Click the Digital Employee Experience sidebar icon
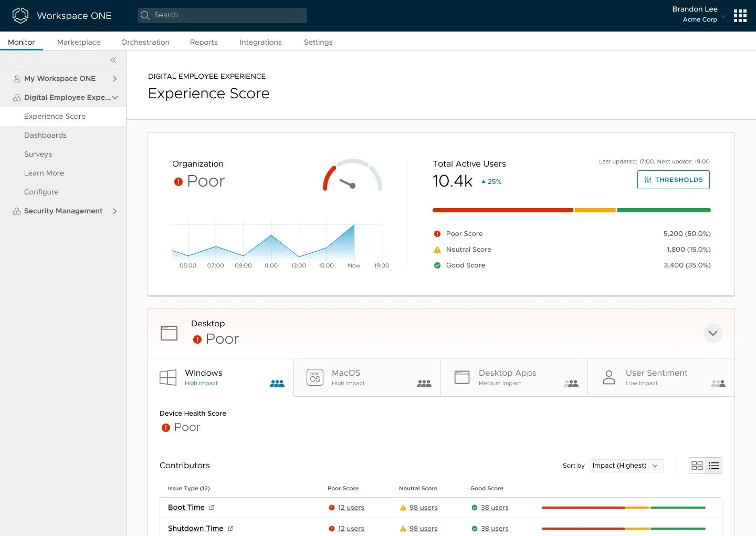Screen dimensions: 756x536 point(17,98)
